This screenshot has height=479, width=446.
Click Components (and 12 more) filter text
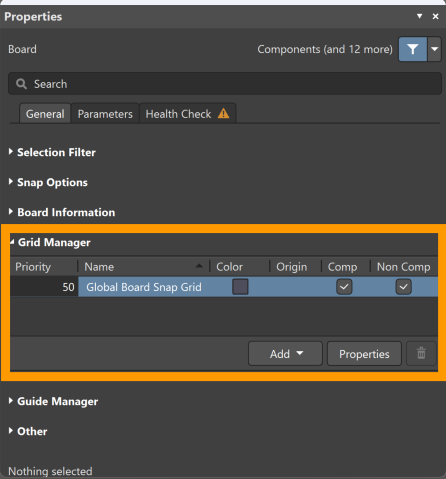[325, 49]
